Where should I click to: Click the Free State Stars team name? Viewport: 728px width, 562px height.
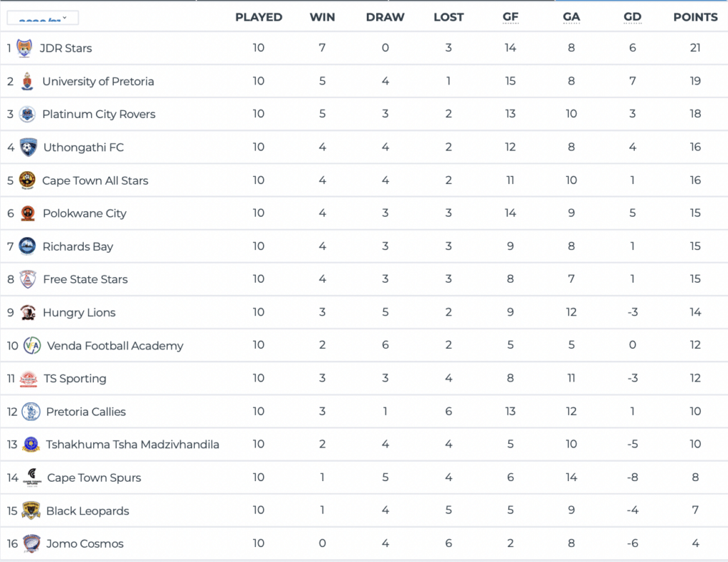[85, 279]
